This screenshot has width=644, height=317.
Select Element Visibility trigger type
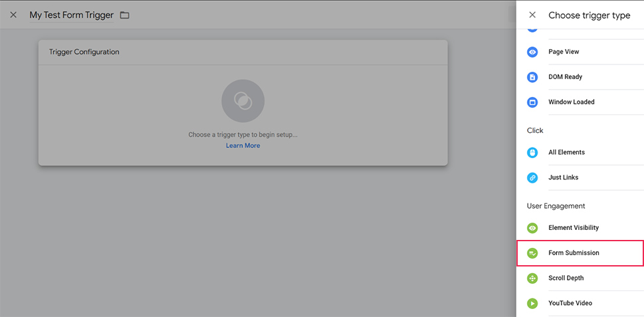(580, 227)
